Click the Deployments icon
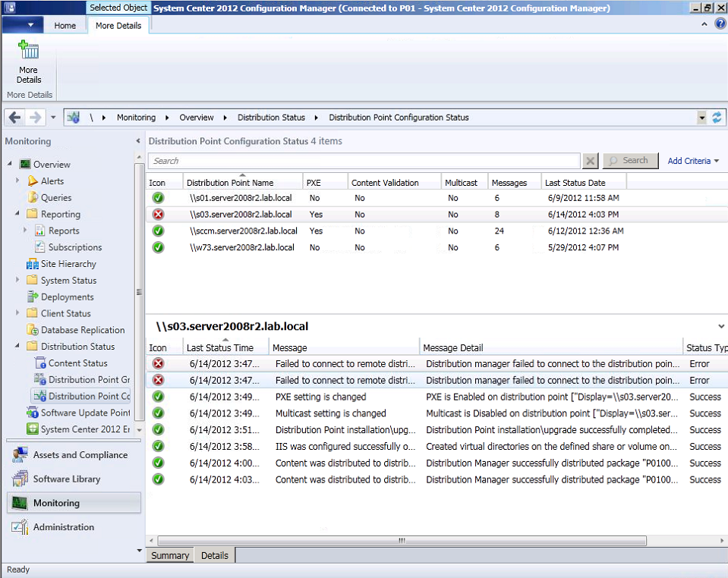728x578 pixels. (33, 297)
